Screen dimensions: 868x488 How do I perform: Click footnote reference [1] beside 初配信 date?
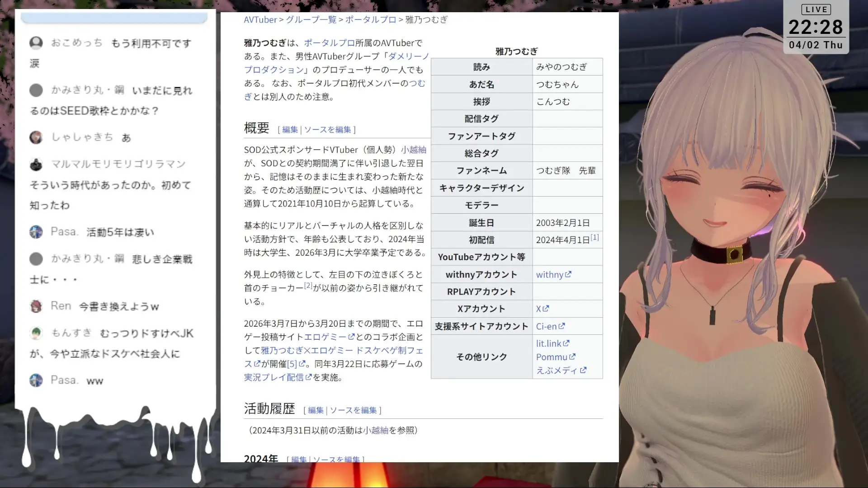click(x=594, y=236)
